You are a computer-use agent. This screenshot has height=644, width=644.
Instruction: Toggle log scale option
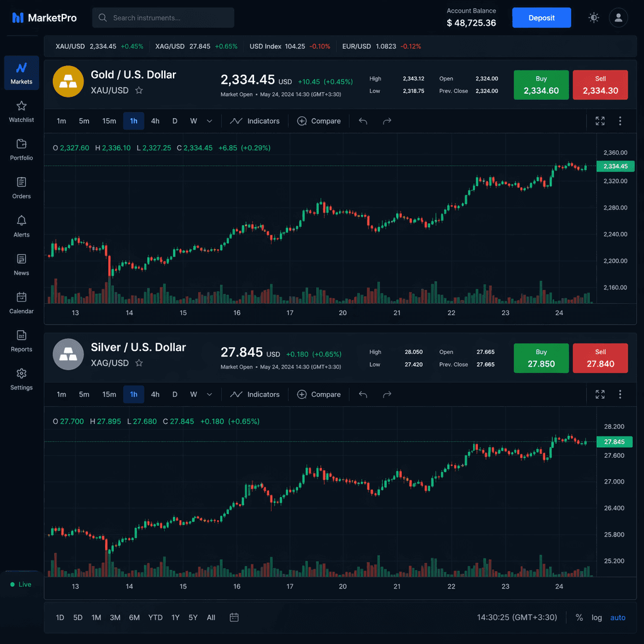point(596,618)
